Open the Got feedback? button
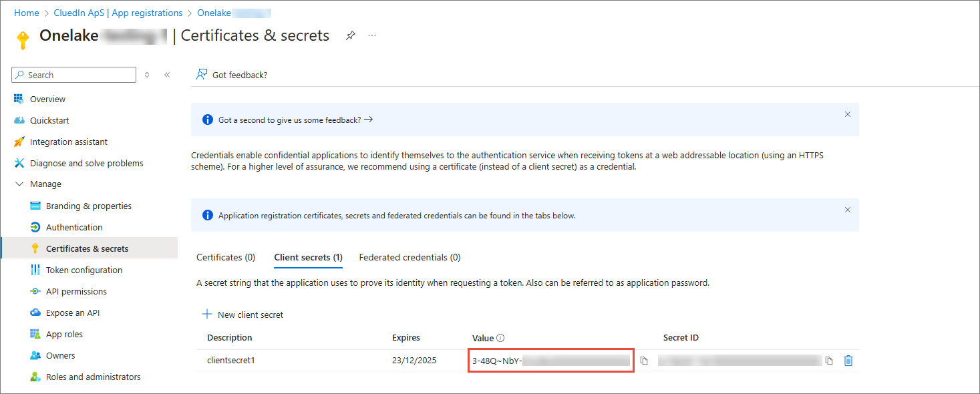 231,75
